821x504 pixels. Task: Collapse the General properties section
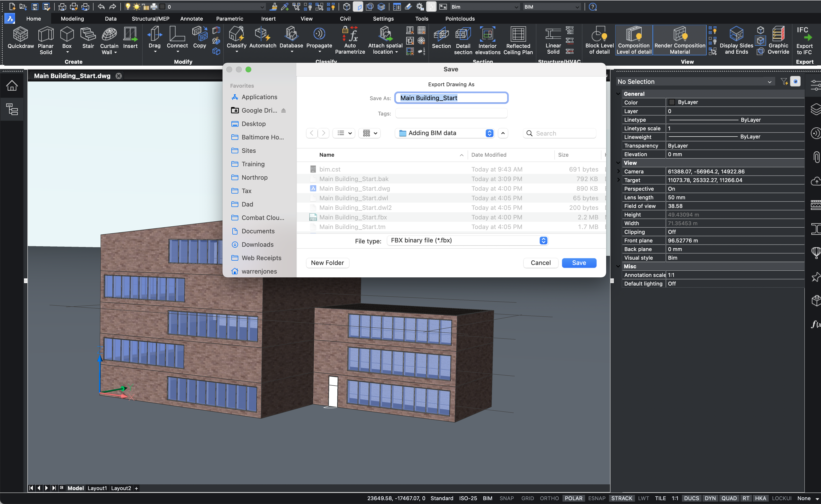click(618, 94)
